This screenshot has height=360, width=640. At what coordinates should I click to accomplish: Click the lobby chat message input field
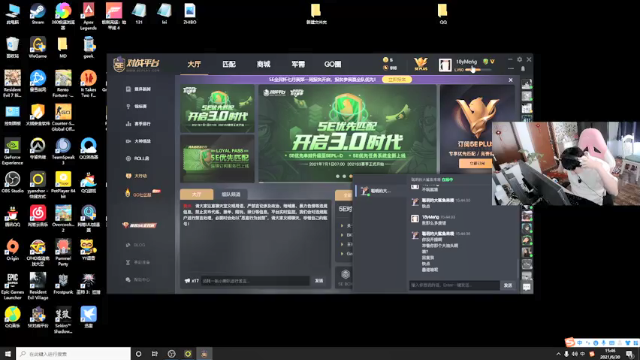click(255, 281)
